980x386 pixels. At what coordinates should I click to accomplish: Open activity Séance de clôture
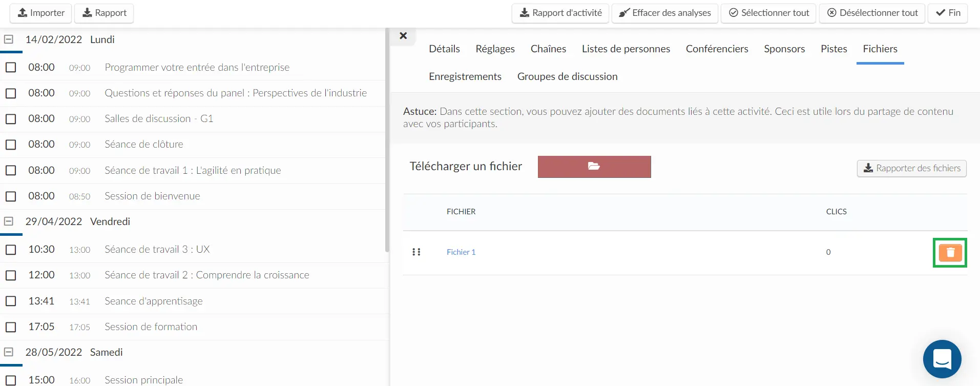pyautogui.click(x=144, y=145)
